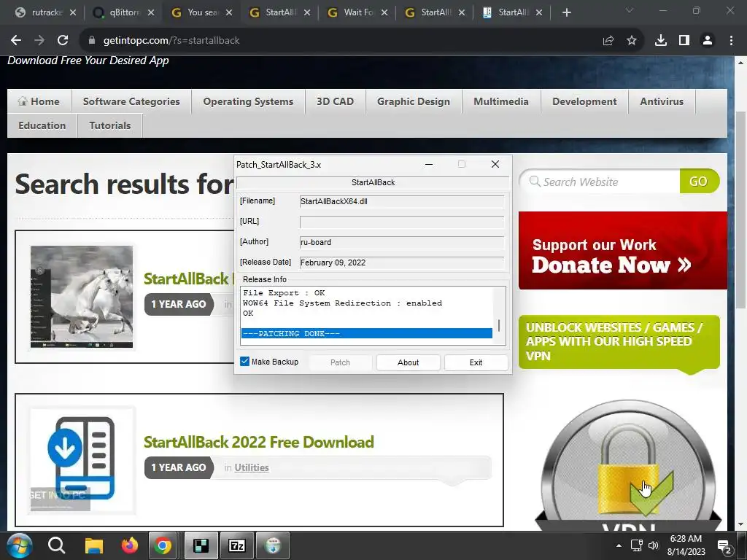Viewport: 747px width, 560px height.
Task: Close the Patch_StartAllBack window
Action: click(495, 164)
